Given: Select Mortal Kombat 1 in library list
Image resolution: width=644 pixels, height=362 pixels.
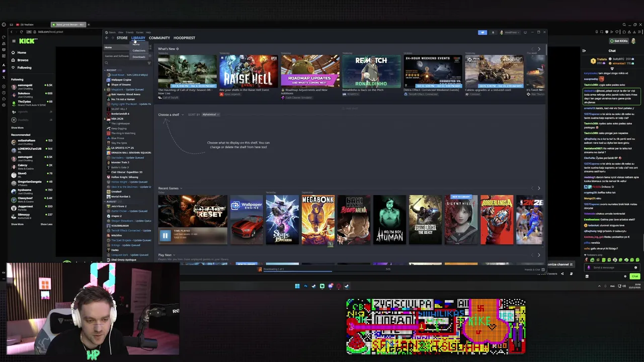Looking at the screenshot, I should pyautogui.click(x=120, y=197).
